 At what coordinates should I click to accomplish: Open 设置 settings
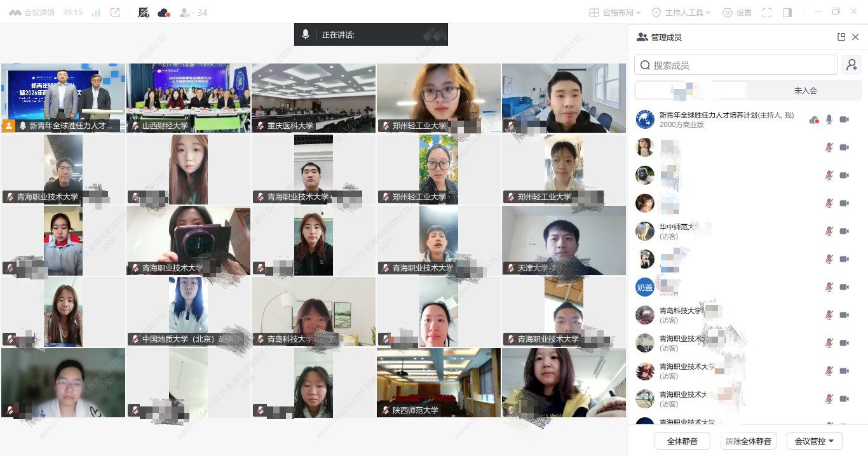(737, 13)
